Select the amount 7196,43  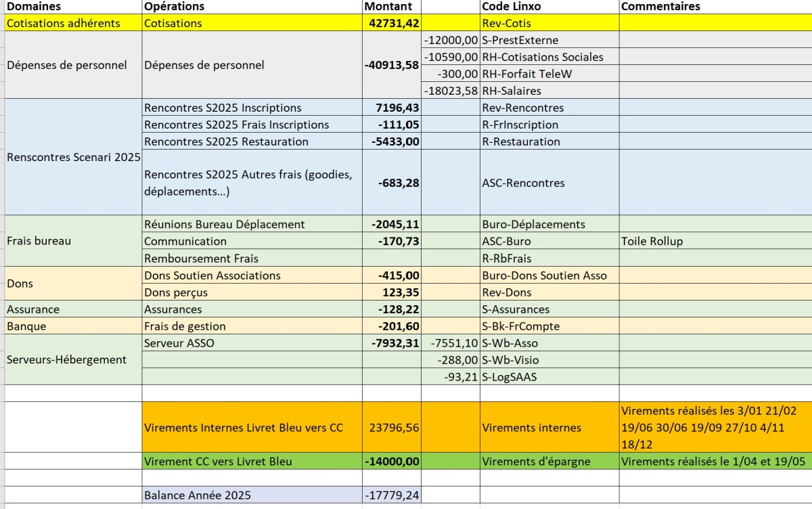point(391,108)
